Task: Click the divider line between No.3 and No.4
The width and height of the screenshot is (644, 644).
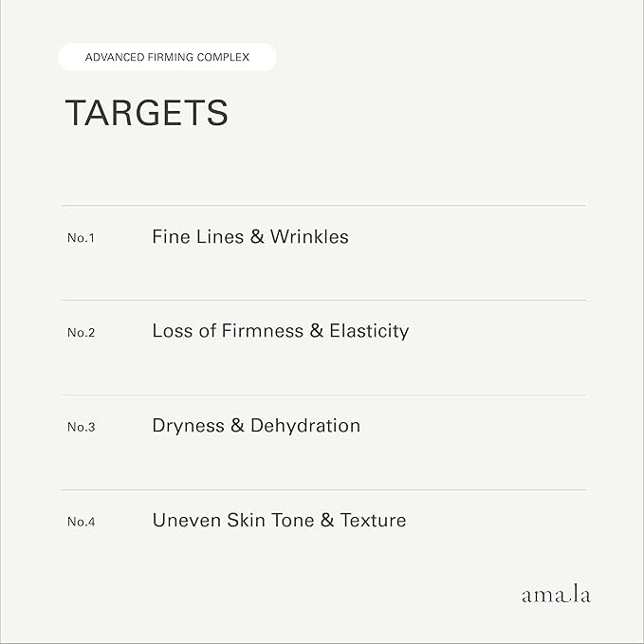Action: (323, 490)
